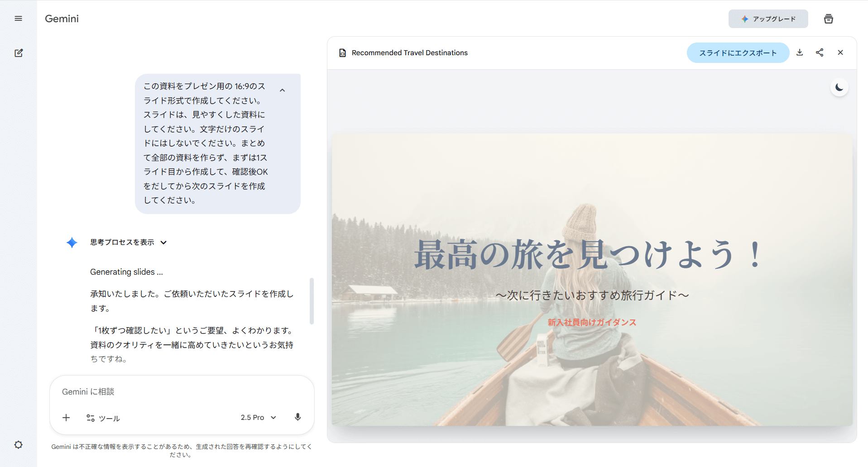The width and height of the screenshot is (868, 467).
Task: Click the chat scrollbar thumb
Action: coord(312,301)
